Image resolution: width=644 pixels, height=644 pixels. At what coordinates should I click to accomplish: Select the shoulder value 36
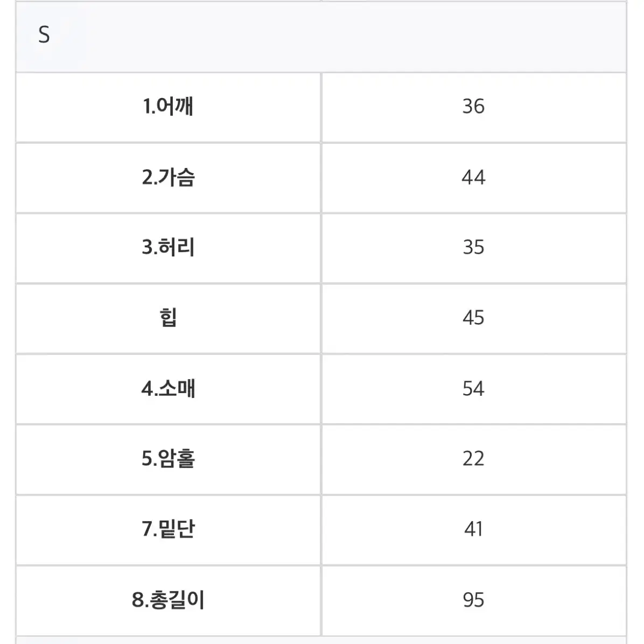474,107
